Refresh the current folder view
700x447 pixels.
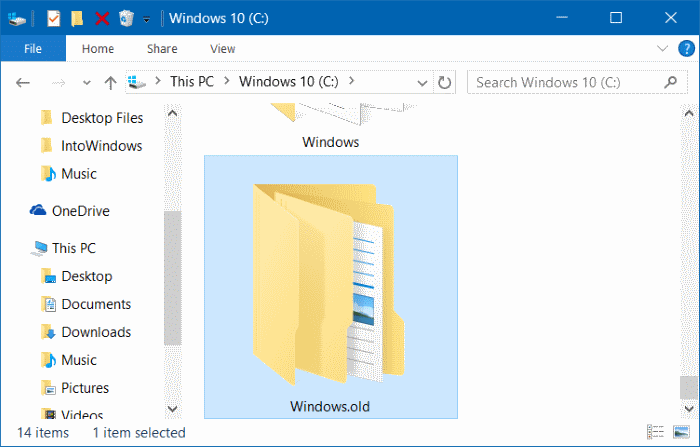(x=444, y=83)
